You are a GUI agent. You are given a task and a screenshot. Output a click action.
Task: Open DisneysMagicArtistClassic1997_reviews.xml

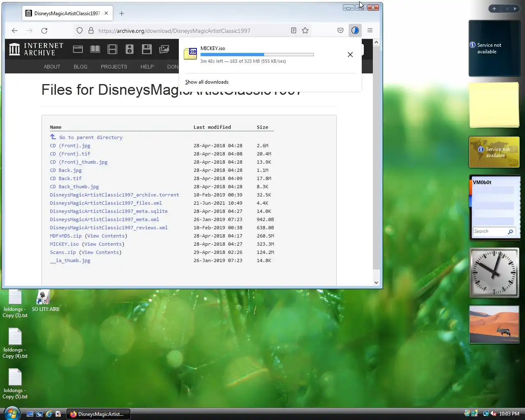[109, 228]
